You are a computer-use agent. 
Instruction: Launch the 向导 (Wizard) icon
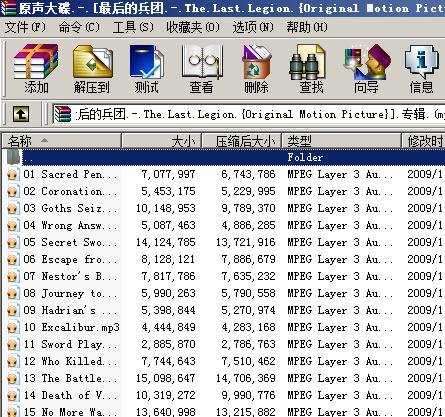click(x=366, y=69)
